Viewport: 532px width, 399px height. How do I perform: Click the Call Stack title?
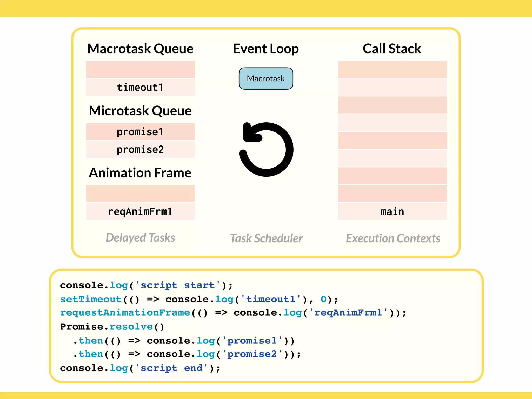pos(392,49)
